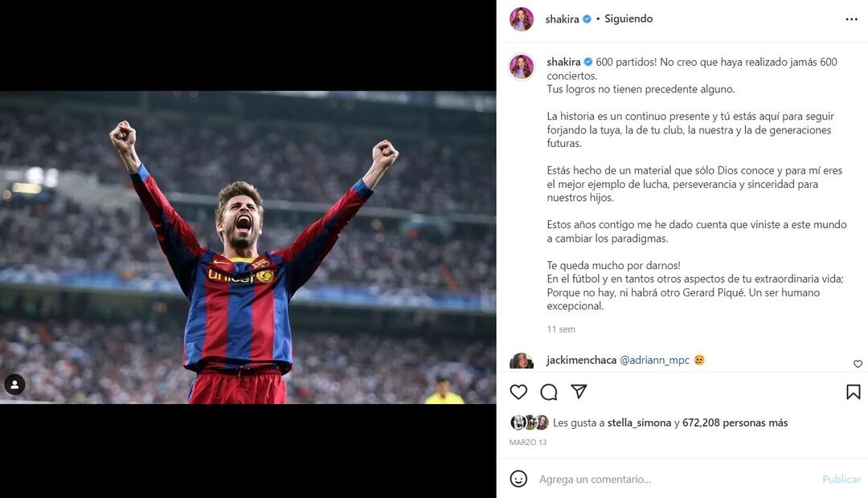Open Shakira's profile picture in header
This screenshot has width=868, height=498.
coord(522,19)
